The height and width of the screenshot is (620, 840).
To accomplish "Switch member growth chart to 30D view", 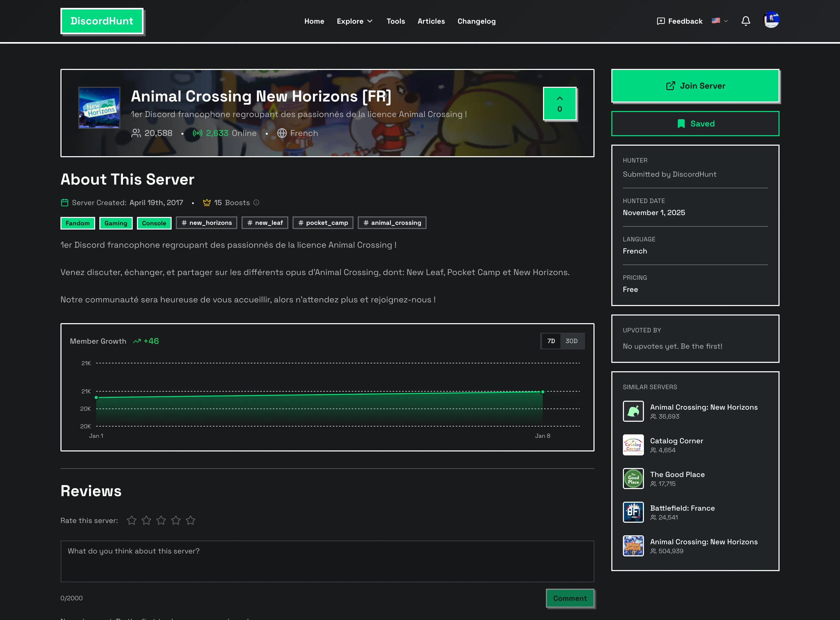I will (572, 341).
